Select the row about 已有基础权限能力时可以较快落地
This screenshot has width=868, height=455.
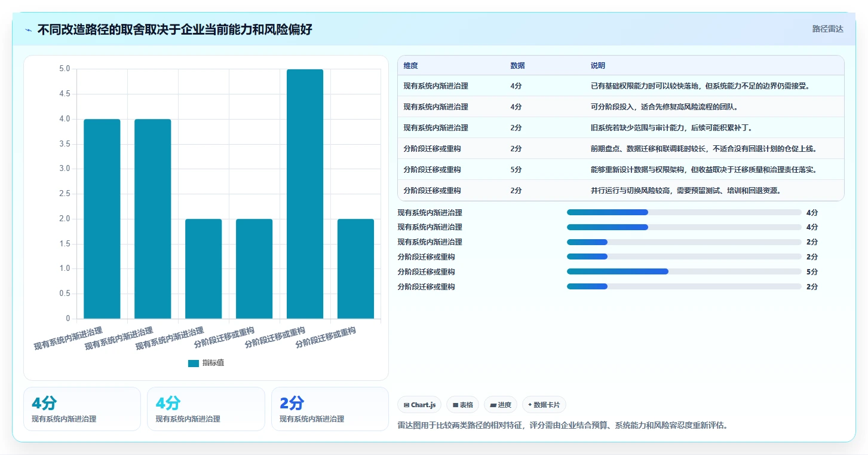click(x=621, y=85)
